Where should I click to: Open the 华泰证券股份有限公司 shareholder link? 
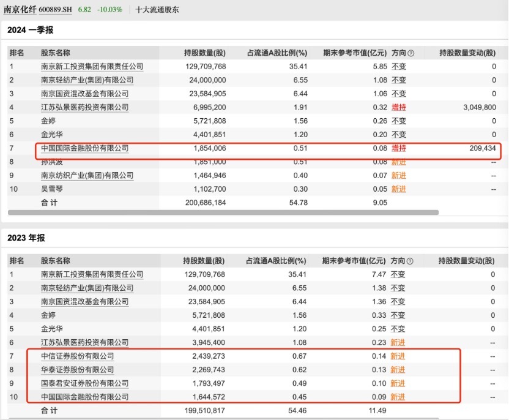click(x=77, y=370)
